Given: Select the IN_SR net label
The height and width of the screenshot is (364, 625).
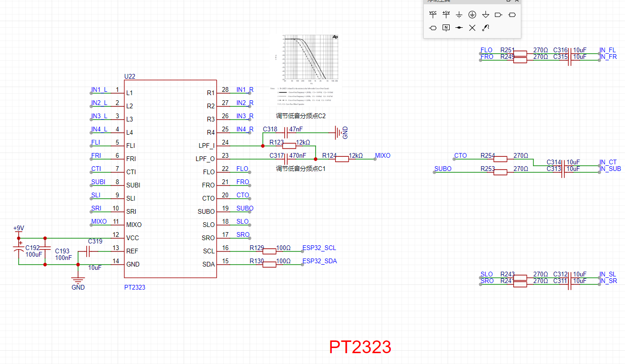Looking at the screenshot, I should coord(608,281).
